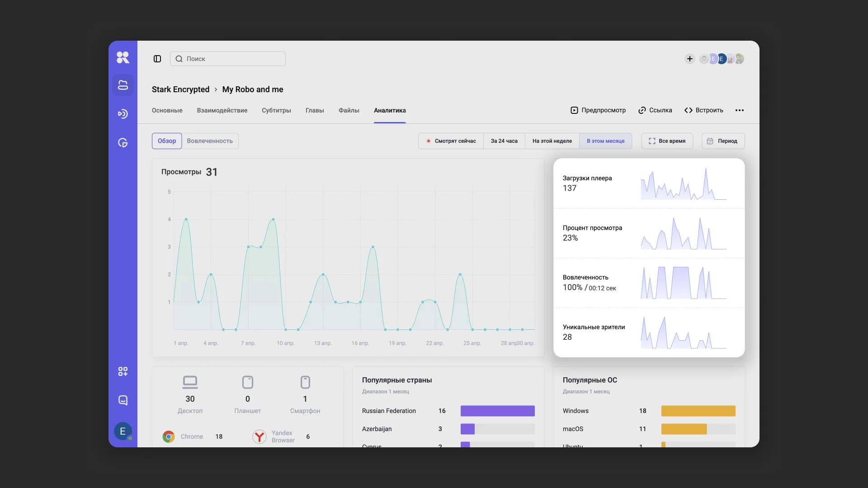Toggle the sidebar collapse icon
868x488 pixels.
pyautogui.click(x=157, y=59)
